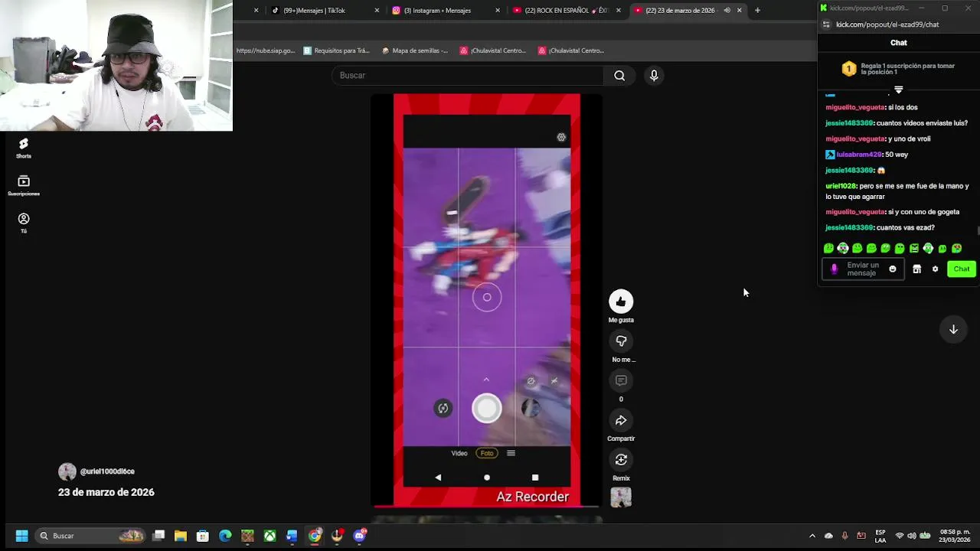This screenshot has width=980, height=551.
Task: Open Suscripciones in the YouTube sidebar
Action: click(24, 185)
